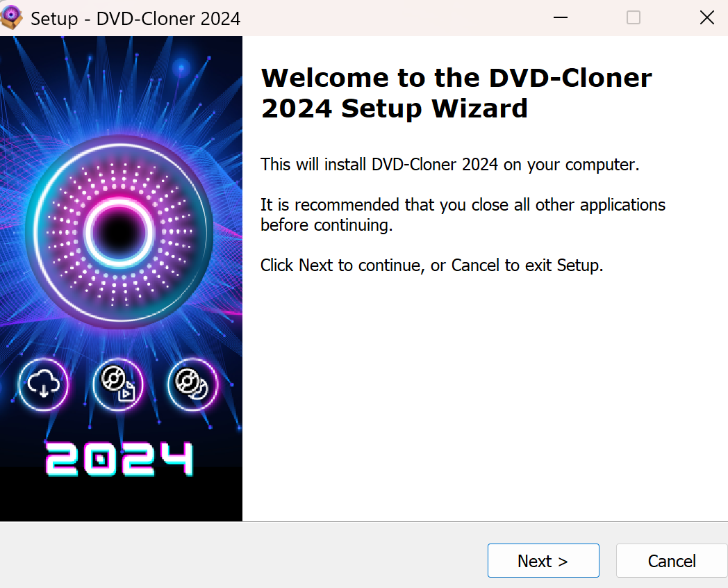Screen dimensions: 728x588
Task: Click the 'Welcome to the DVD-Cloner' heading
Action: (x=456, y=78)
